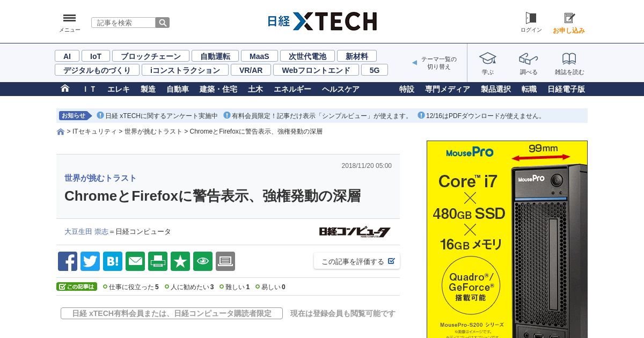Image resolution: width=644 pixels, height=338 pixels.
Task: Open the 日経電子版 navigation item
Action: pyautogui.click(x=566, y=89)
